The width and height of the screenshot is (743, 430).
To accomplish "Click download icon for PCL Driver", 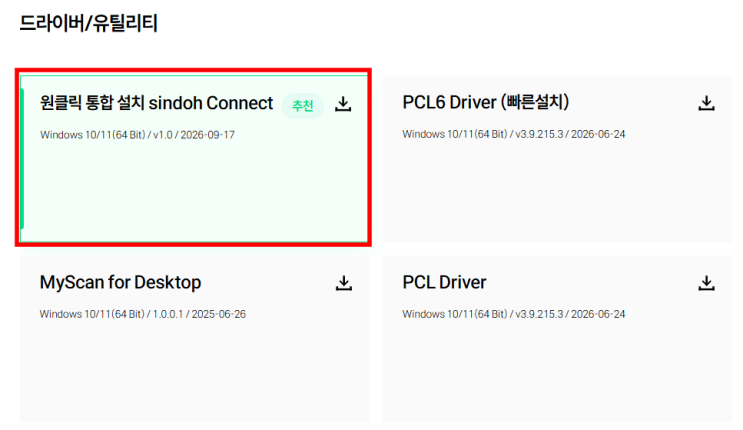I will point(706,283).
